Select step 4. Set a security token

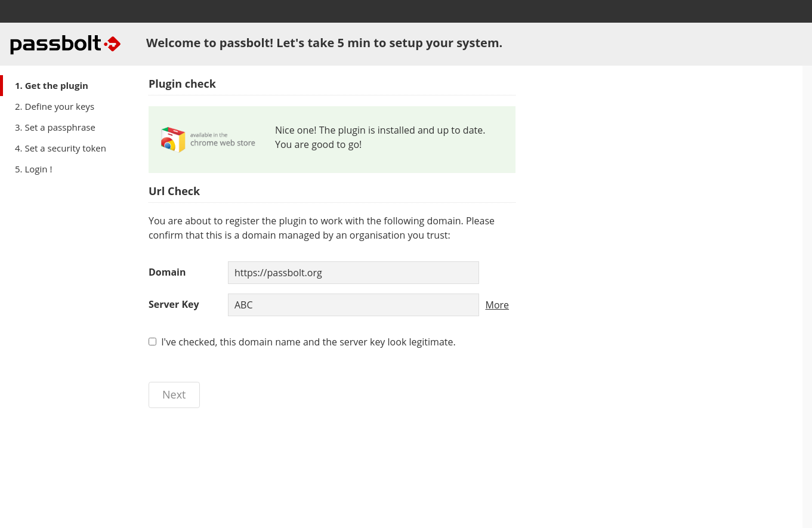click(60, 149)
